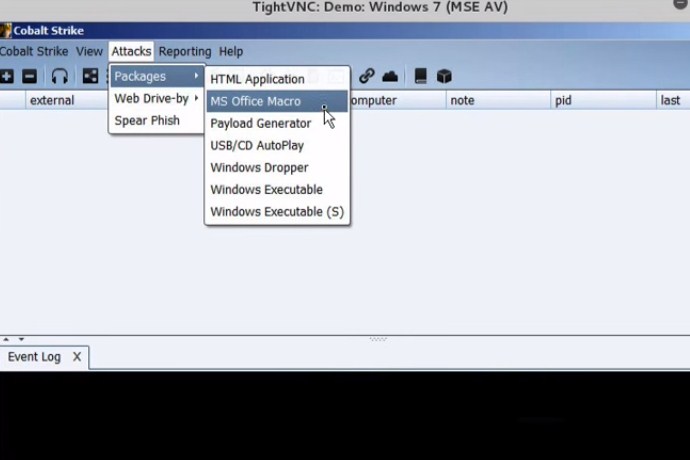
Task: Click the split pane divider handle
Action: click(x=378, y=339)
